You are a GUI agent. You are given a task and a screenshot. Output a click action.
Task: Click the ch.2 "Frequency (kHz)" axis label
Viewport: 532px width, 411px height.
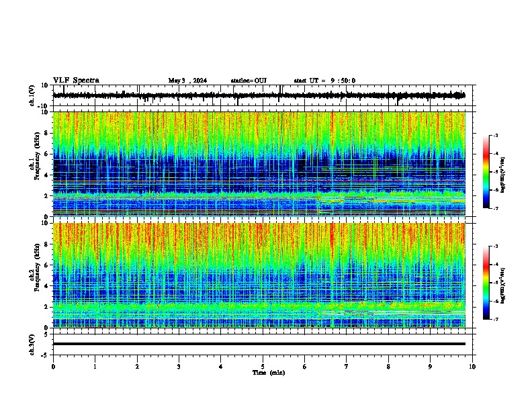pyautogui.click(x=37, y=267)
